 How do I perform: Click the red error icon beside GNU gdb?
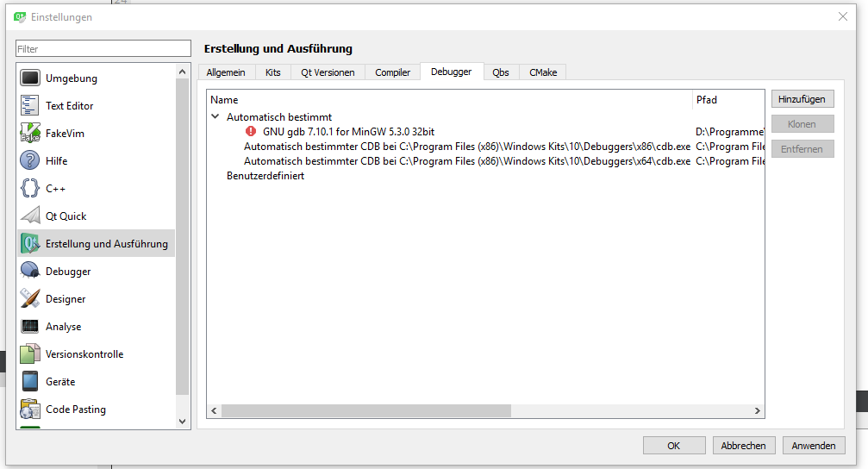tap(251, 131)
